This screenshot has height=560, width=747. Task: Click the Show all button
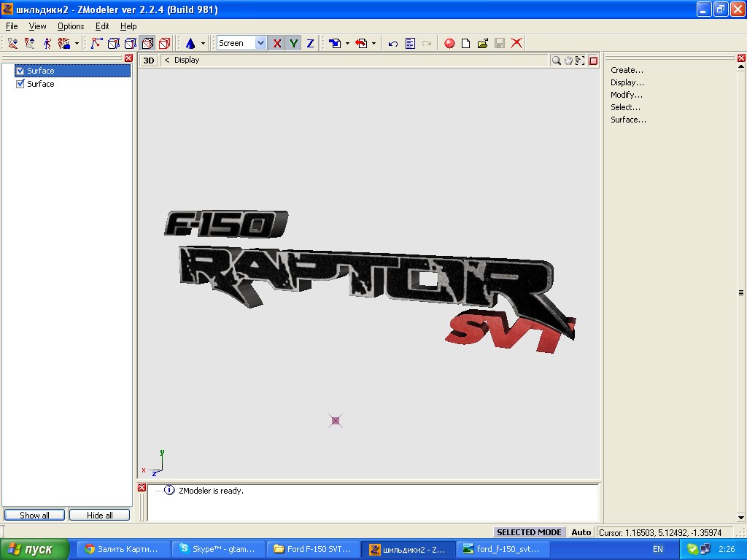pos(34,516)
